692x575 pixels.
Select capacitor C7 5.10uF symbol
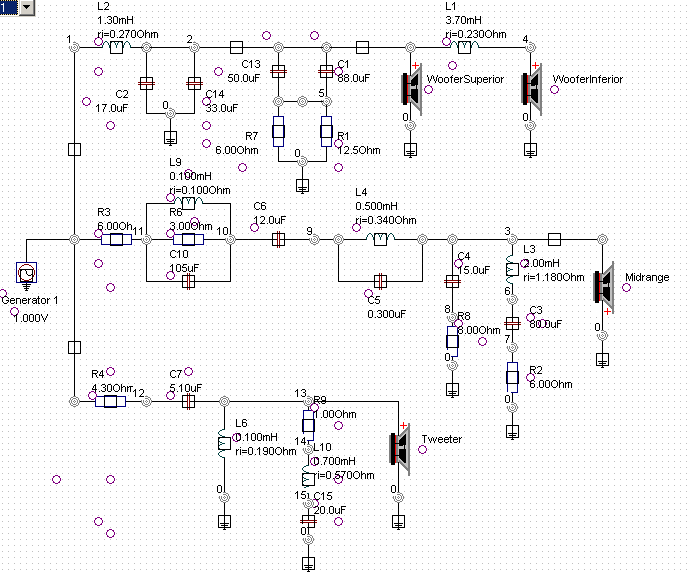click(188, 402)
